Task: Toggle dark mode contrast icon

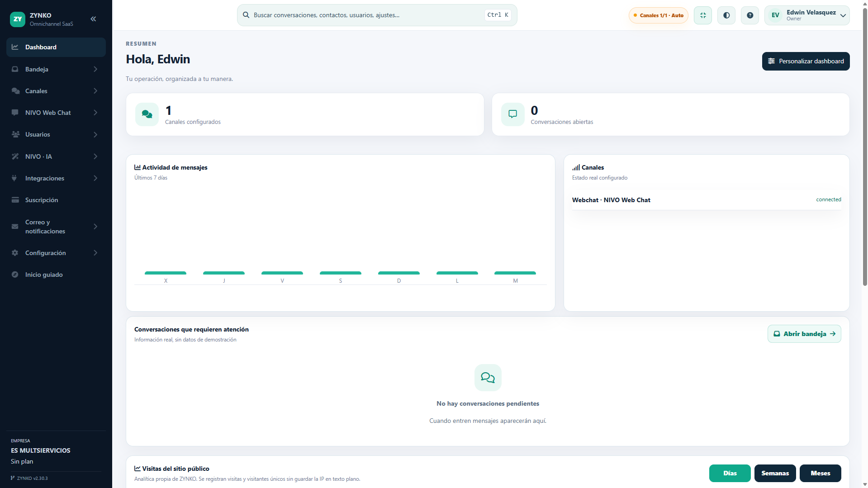Action: (x=726, y=15)
